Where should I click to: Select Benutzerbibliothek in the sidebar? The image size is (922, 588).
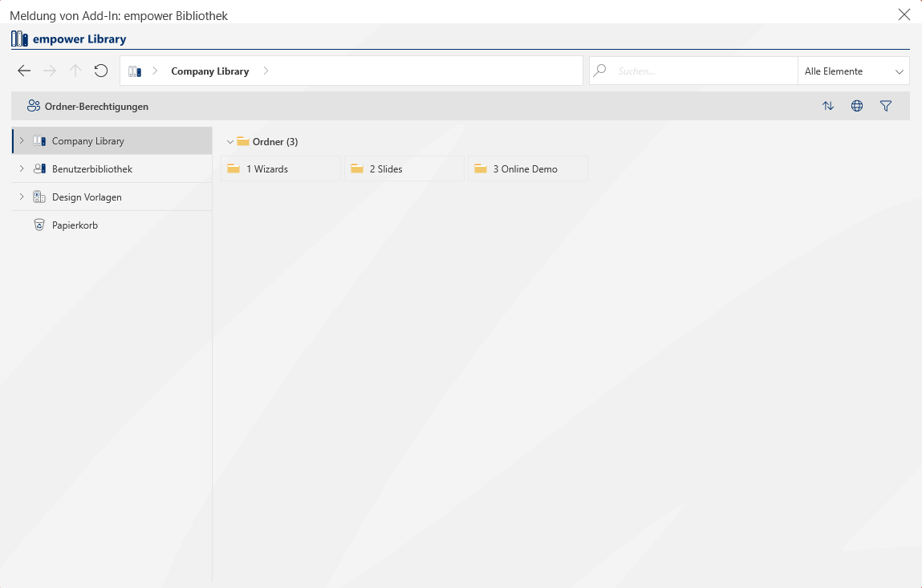pyautogui.click(x=112, y=168)
